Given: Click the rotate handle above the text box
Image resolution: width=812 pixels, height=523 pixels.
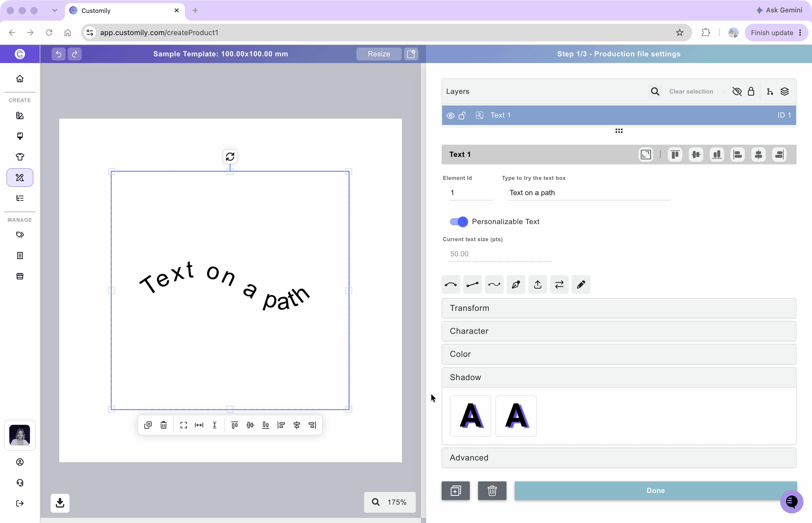Looking at the screenshot, I should click(x=230, y=157).
